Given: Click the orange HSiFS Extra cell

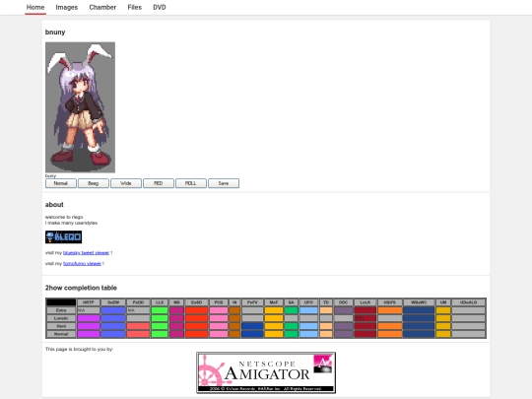Looking at the screenshot, I should point(390,310).
